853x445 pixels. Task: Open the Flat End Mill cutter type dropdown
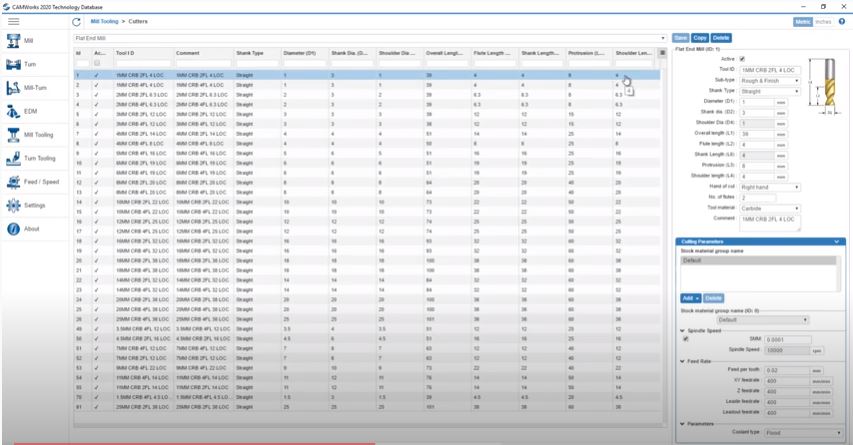pos(370,38)
